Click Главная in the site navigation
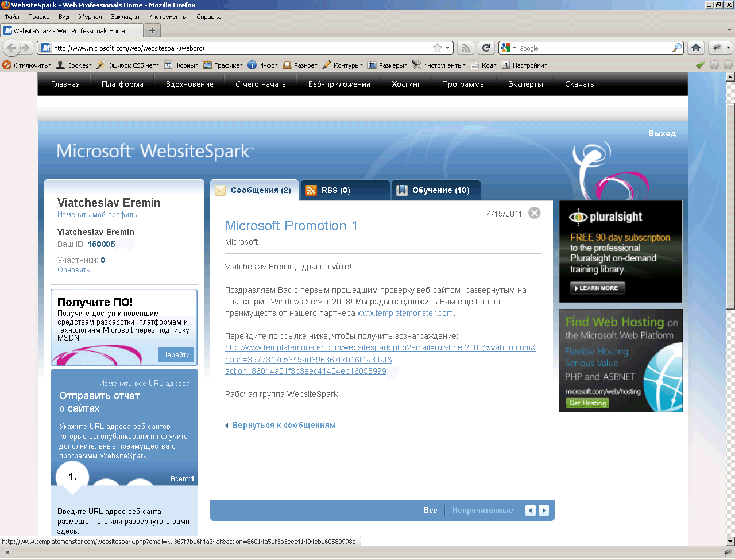 point(65,84)
